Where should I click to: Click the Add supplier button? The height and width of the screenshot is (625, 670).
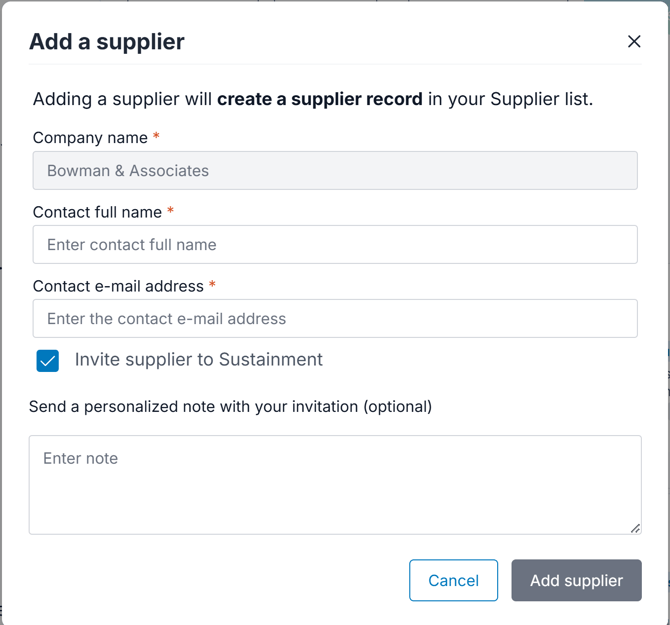click(576, 581)
